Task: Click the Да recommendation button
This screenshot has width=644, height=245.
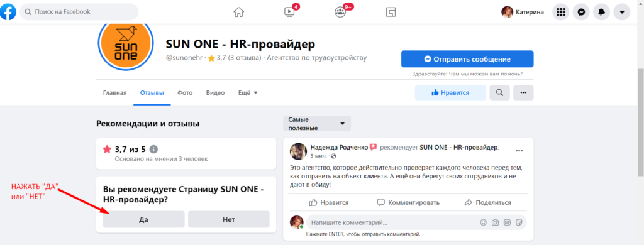Action: 143,219
